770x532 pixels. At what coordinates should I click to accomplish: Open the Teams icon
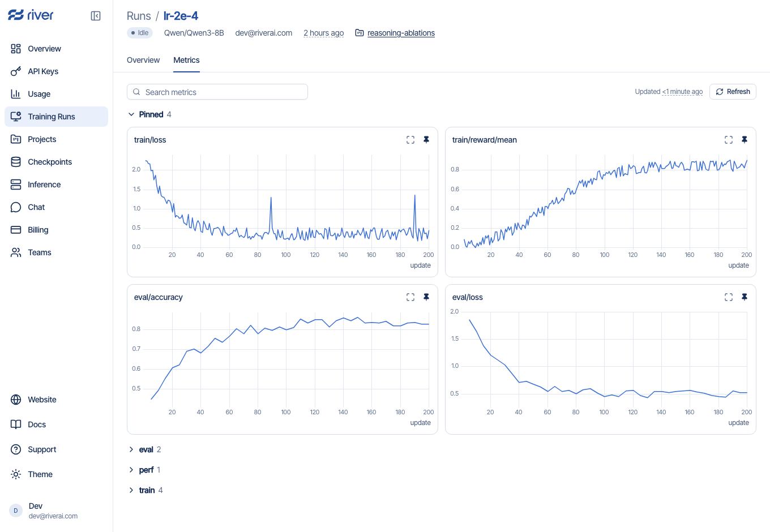tap(16, 252)
